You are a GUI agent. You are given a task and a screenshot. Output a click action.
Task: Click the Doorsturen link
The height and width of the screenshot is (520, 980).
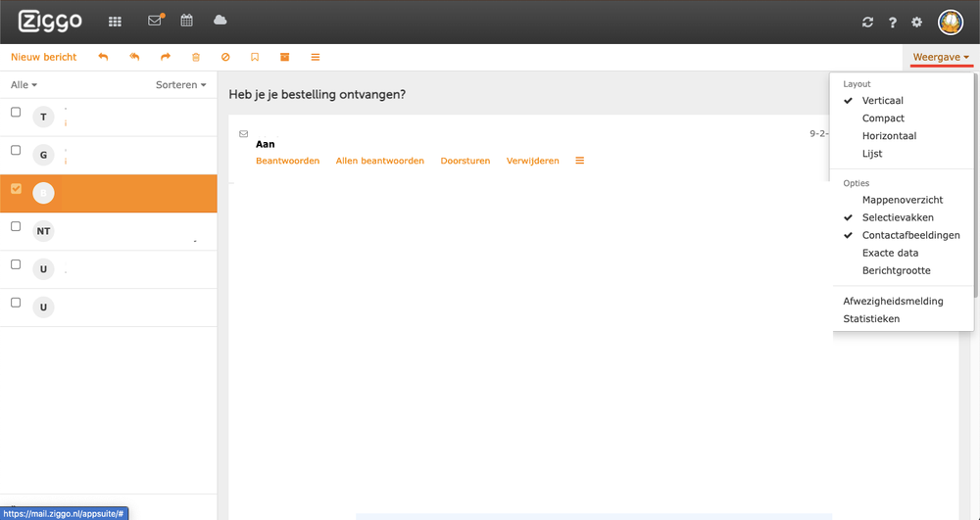[x=465, y=161]
